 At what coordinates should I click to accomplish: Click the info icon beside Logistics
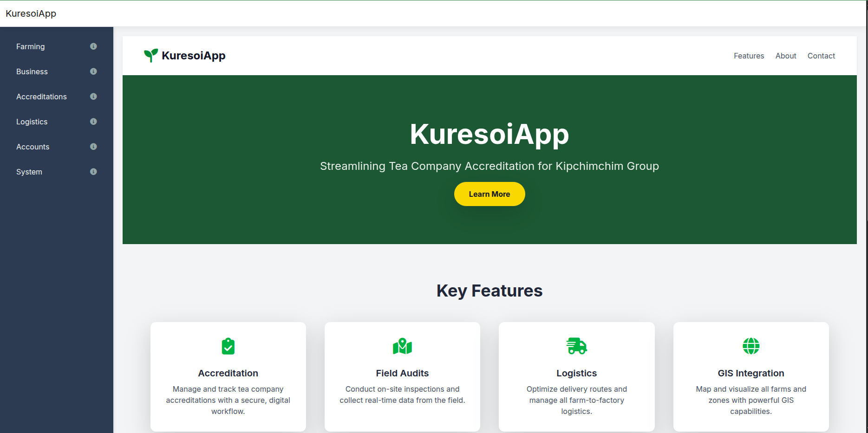click(93, 122)
